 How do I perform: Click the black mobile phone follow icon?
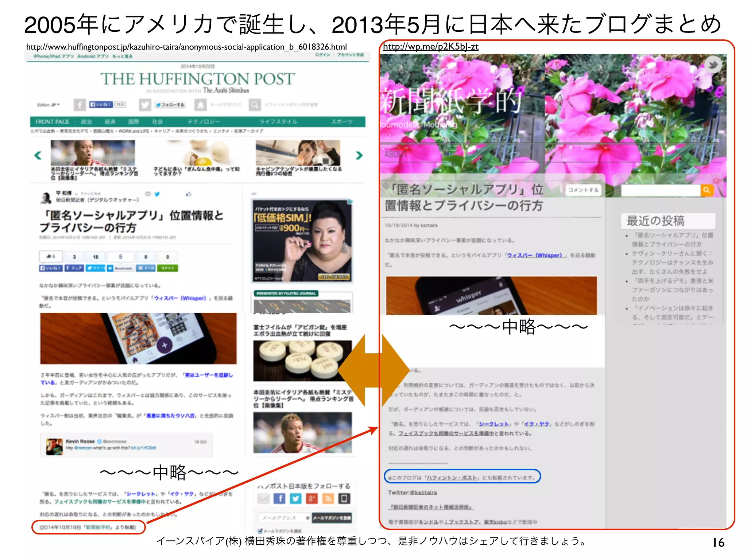(x=344, y=498)
